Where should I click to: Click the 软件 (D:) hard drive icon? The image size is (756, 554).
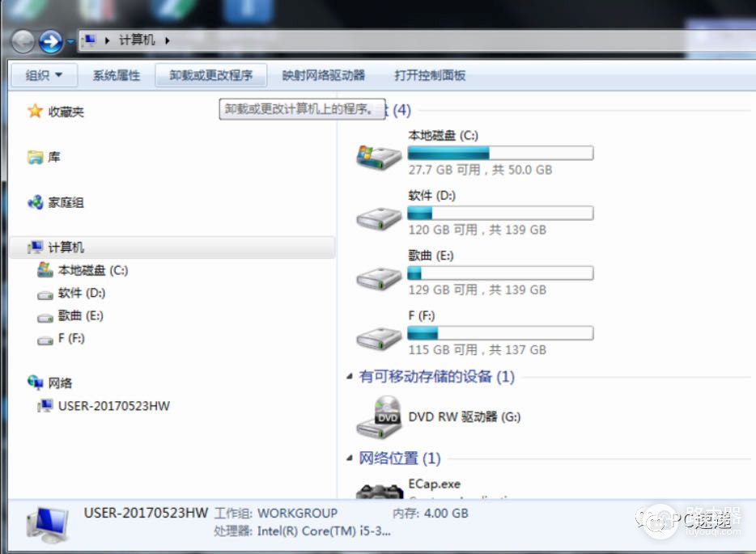pyautogui.click(x=379, y=218)
